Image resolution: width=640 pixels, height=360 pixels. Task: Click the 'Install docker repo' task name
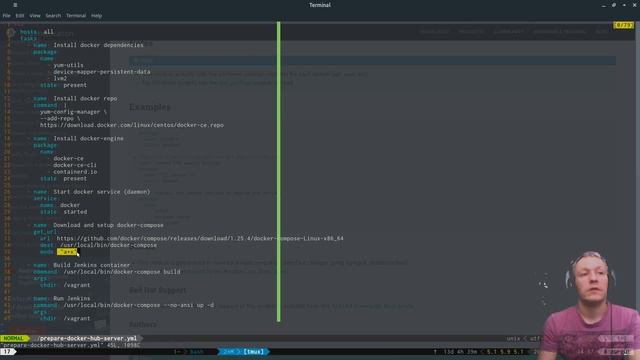tap(85, 98)
